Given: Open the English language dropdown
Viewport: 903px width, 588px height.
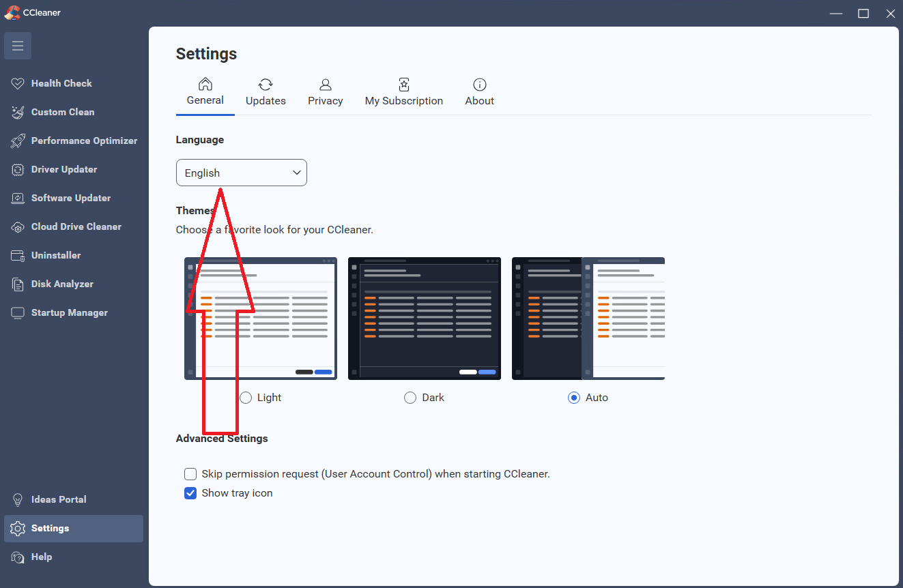Looking at the screenshot, I should point(242,173).
